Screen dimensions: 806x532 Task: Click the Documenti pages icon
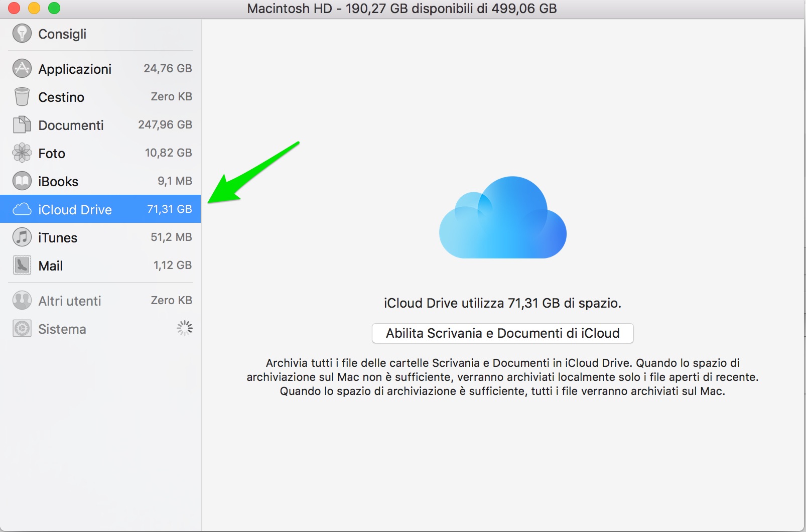pos(22,124)
